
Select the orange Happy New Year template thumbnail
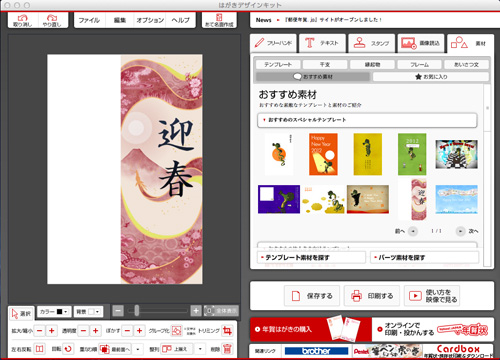pos(323,154)
